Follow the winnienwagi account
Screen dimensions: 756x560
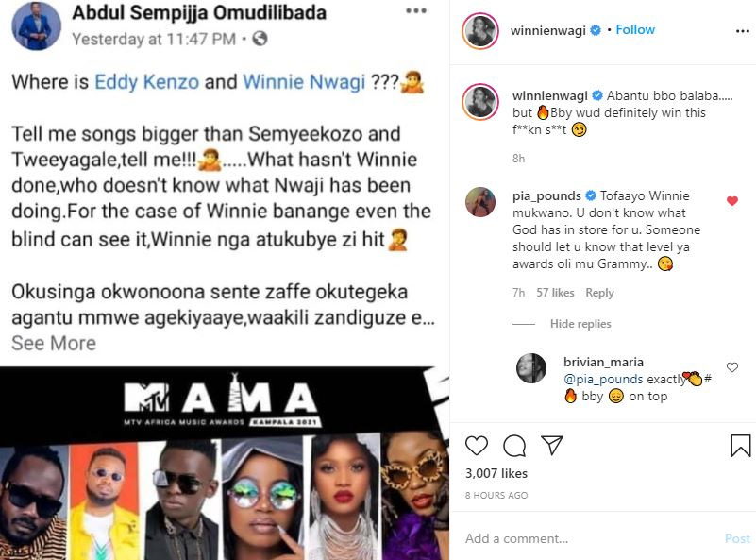(635, 29)
